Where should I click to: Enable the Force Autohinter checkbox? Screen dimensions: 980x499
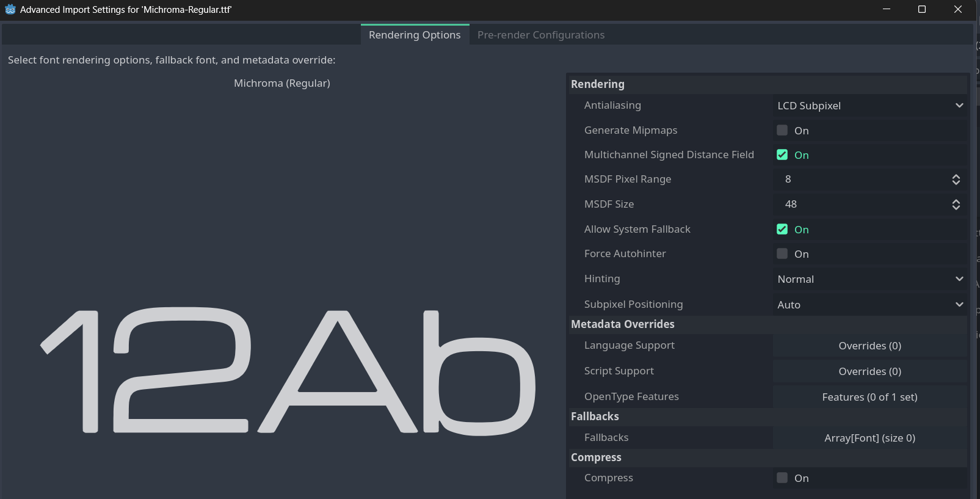pyautogui.click(x=782, y=253)
